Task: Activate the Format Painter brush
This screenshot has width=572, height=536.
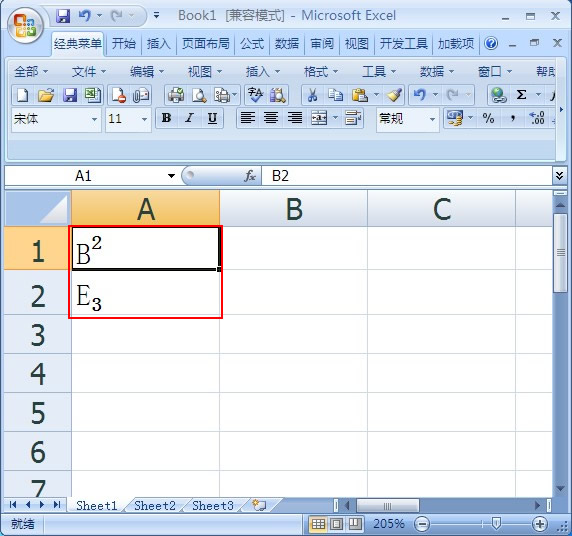Action: pyautogui.click(x=394, y=95)
